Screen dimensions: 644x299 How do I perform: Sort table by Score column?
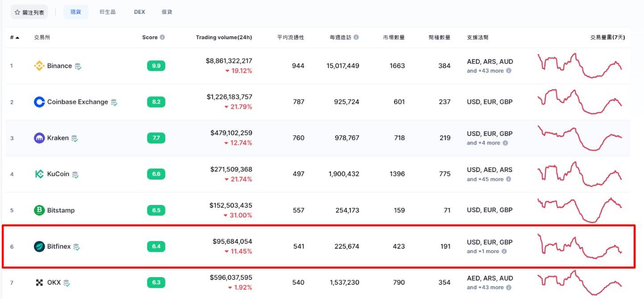150,37
